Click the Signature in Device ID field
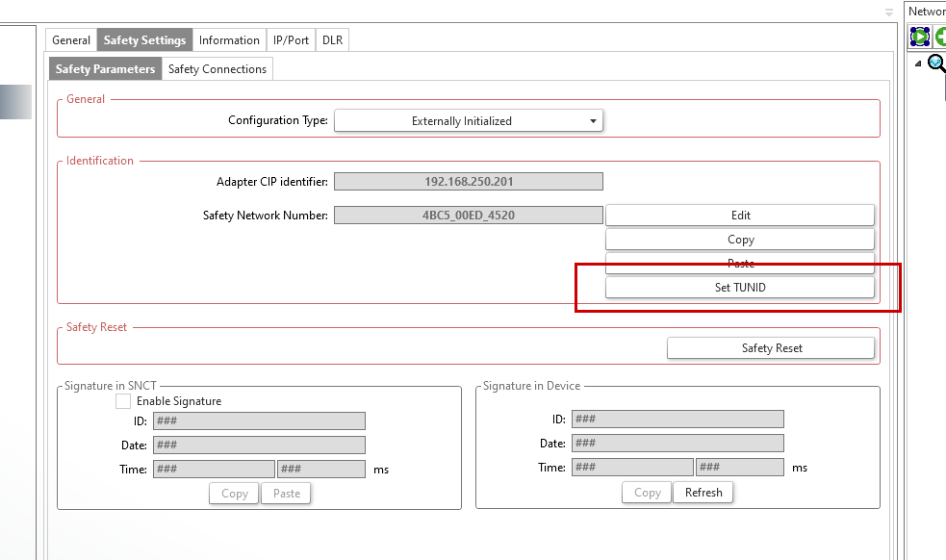Image resolution: width=946 pixels, height=560 pixels. [x=677, y=420]
